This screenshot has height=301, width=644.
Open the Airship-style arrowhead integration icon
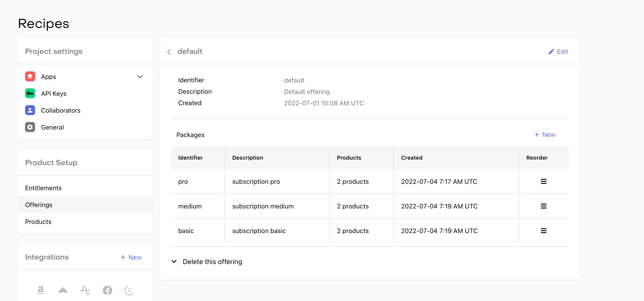pos(63,290)
